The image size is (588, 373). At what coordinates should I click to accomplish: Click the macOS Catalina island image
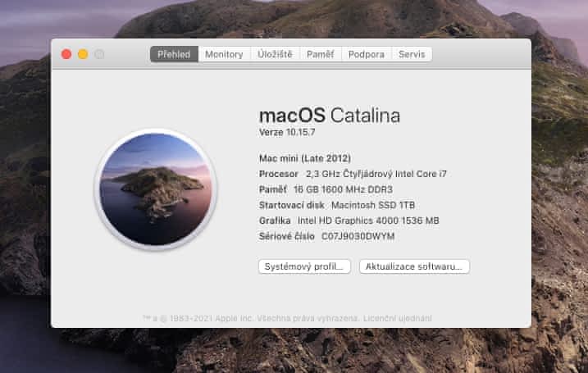156,189
